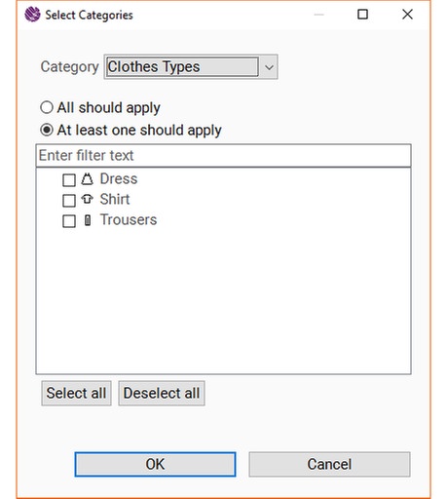
Task: Select the Trousers label in the list
Action: click(x=129, y=220)
